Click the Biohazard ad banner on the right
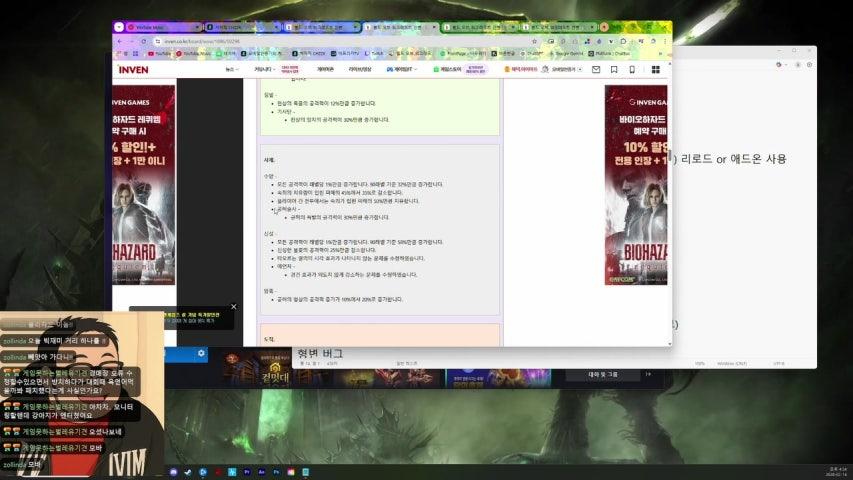This screenshot has height=480, width=853. tap(636, 200)
